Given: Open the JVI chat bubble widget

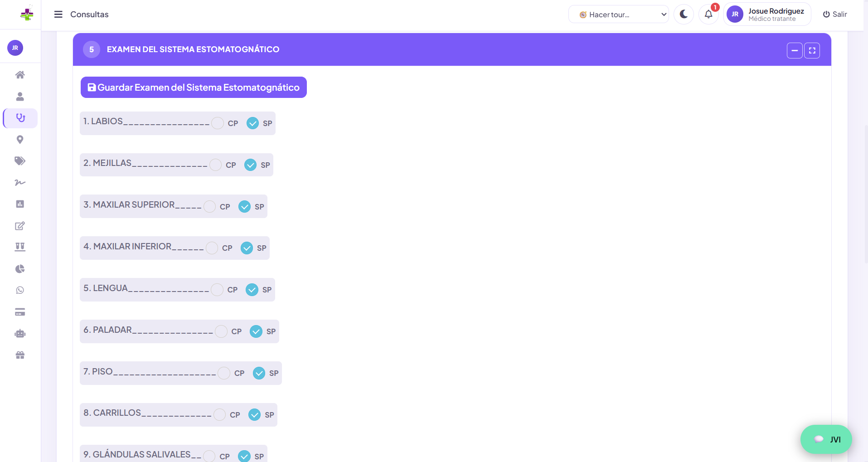Looking at the screenshot, I should point(826,439).
